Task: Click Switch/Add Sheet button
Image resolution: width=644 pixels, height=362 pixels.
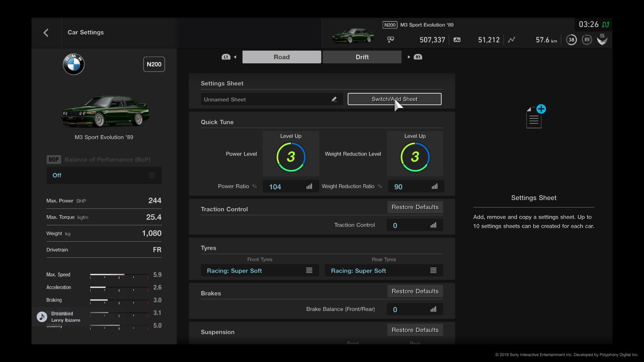Action: pyautogui.click(x=394, y=99)
